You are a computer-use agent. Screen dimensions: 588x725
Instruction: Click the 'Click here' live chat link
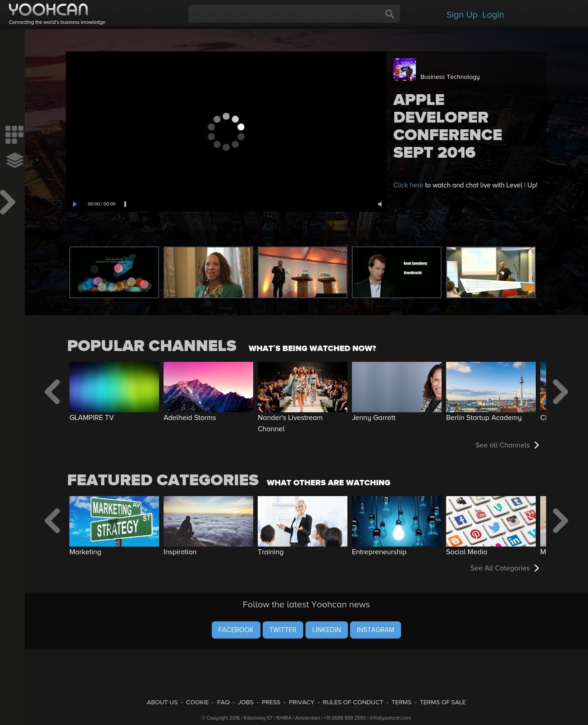(408, 185)
